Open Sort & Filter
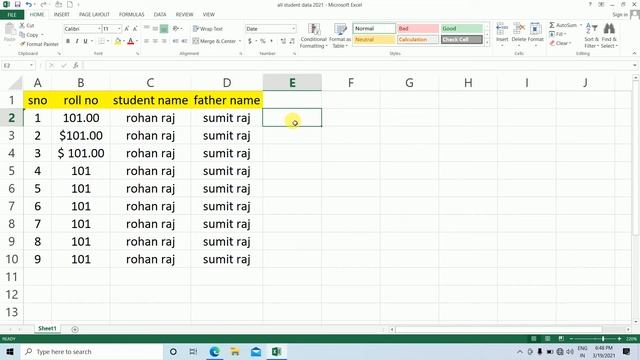Viewport: 640px width, 360px height. tap(591, 36)
